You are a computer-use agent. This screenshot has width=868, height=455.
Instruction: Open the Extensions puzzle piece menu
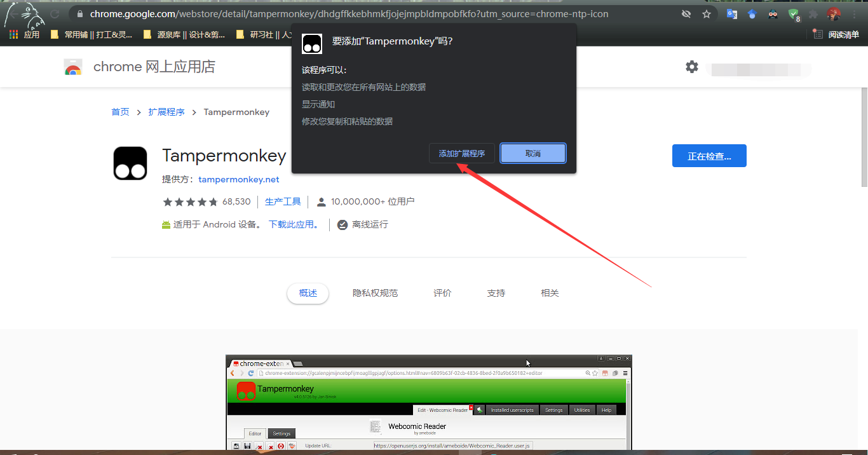point(813,13)
